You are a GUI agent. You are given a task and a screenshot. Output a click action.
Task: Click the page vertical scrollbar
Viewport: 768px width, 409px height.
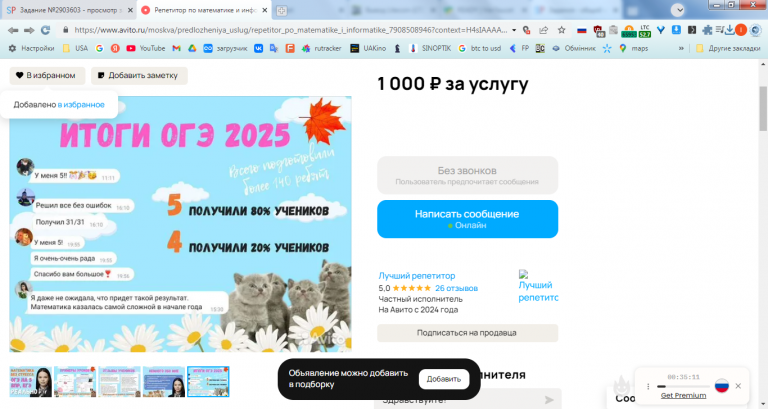[763, 109]
